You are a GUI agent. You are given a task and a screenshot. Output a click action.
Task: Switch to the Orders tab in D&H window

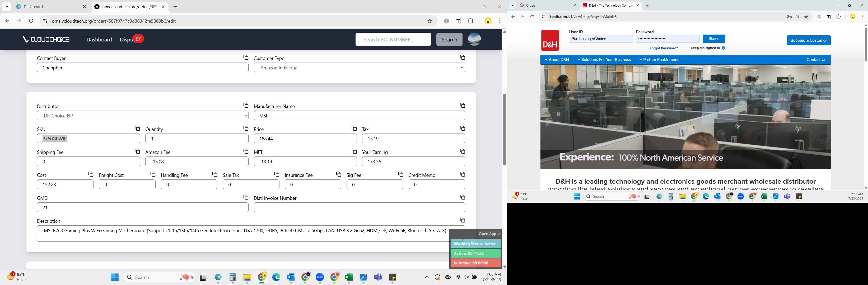pos(548,5)
